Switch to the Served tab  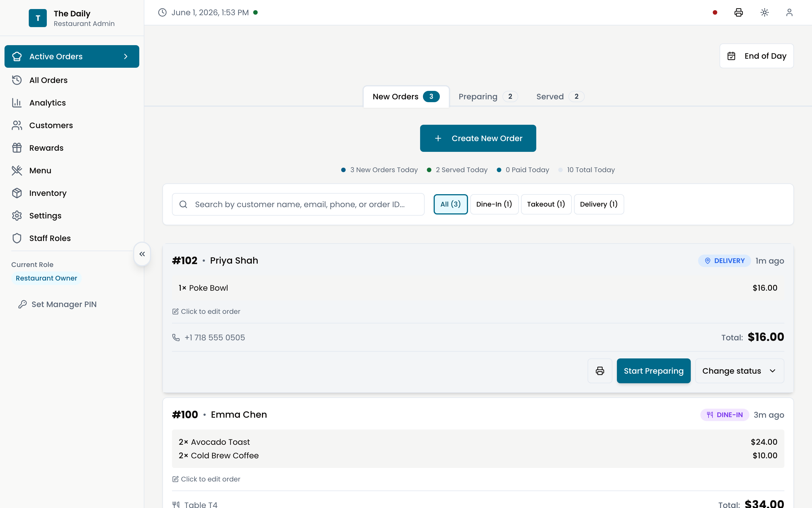click(560, 97)
